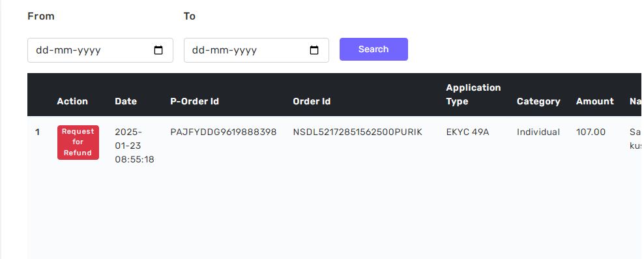Click the Action column header
Screen dimensions: 644x259
tap(72, 102)
